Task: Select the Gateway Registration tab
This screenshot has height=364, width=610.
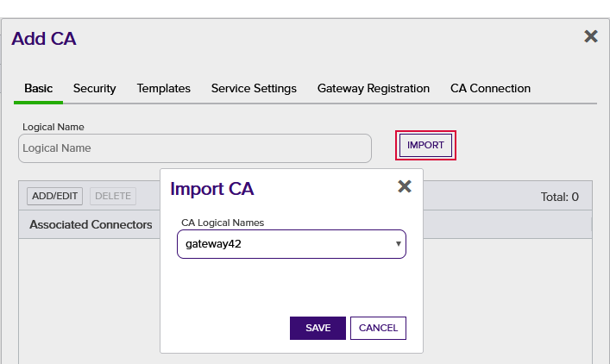Action: (374, 89)
